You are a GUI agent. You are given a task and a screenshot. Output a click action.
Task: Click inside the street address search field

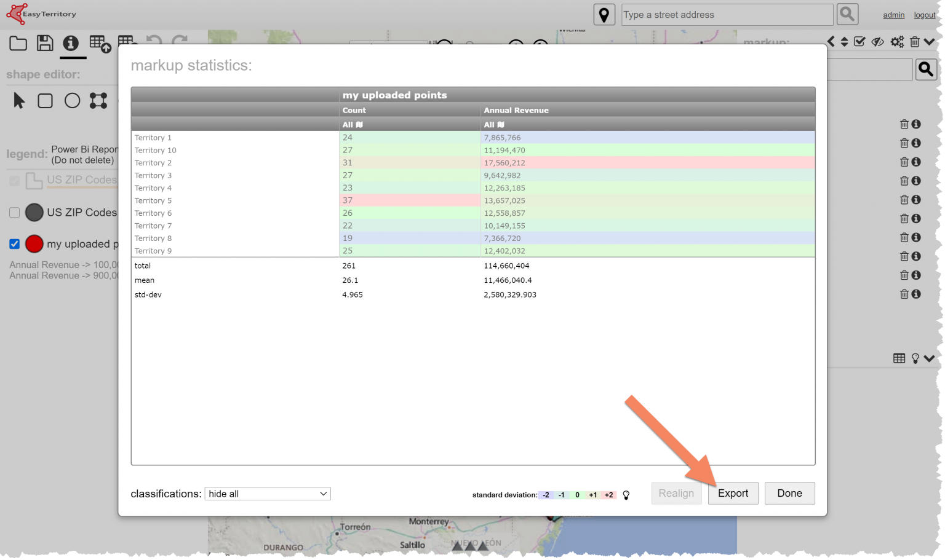pyautogui.click(x=726, y=14)
